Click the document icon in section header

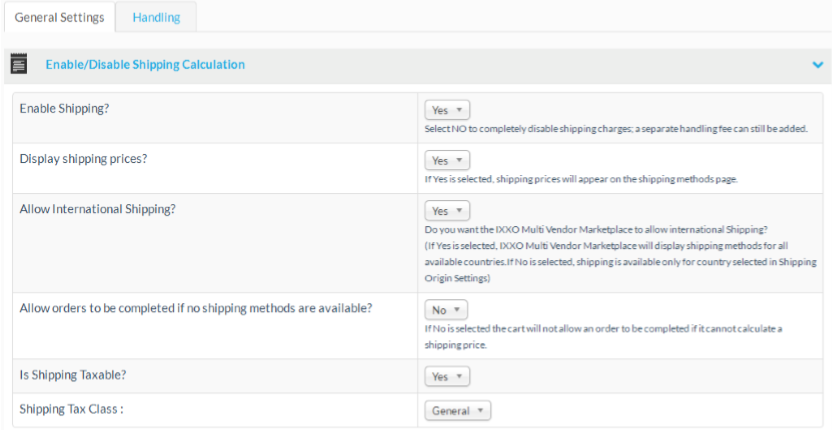click(17, 65)
